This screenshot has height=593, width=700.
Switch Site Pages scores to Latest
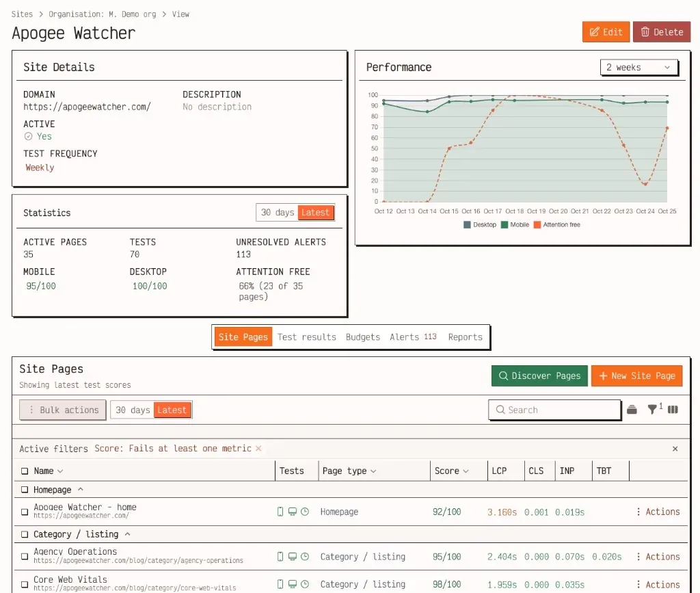[172, 410]
